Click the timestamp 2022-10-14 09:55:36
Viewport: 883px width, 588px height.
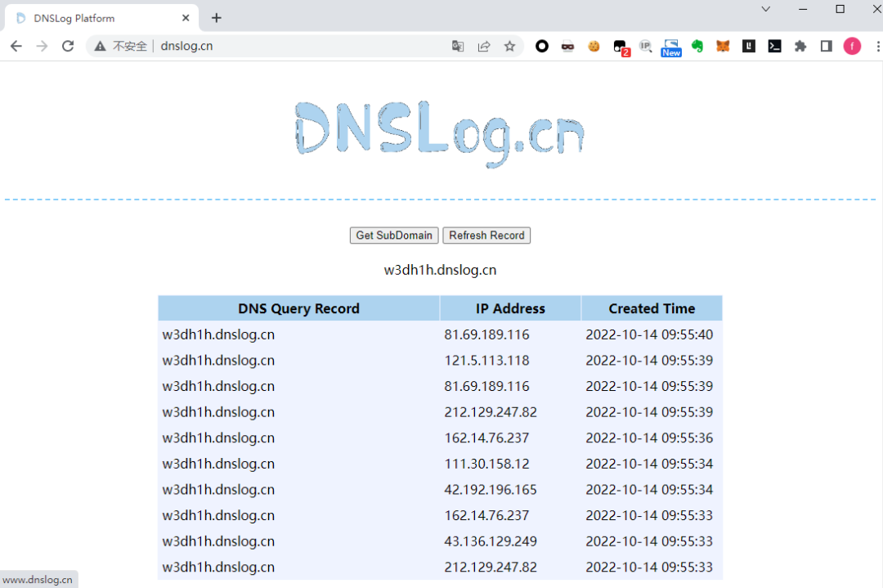(x=649, y=438)
